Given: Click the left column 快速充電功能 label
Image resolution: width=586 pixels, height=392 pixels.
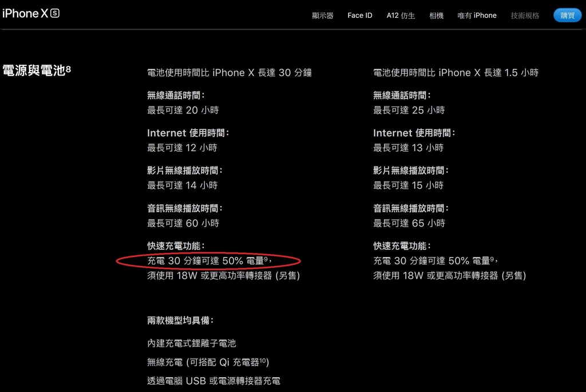Looking at the screenshot, I should [176, 246].
